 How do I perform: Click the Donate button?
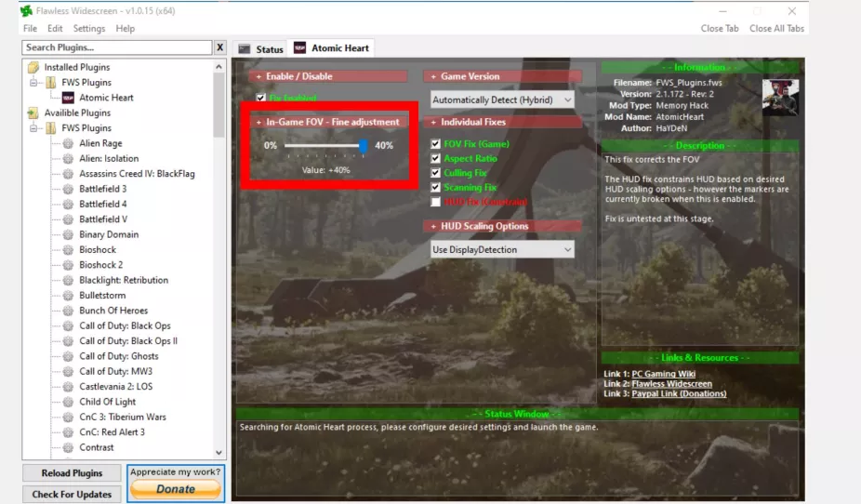(176, 489)
